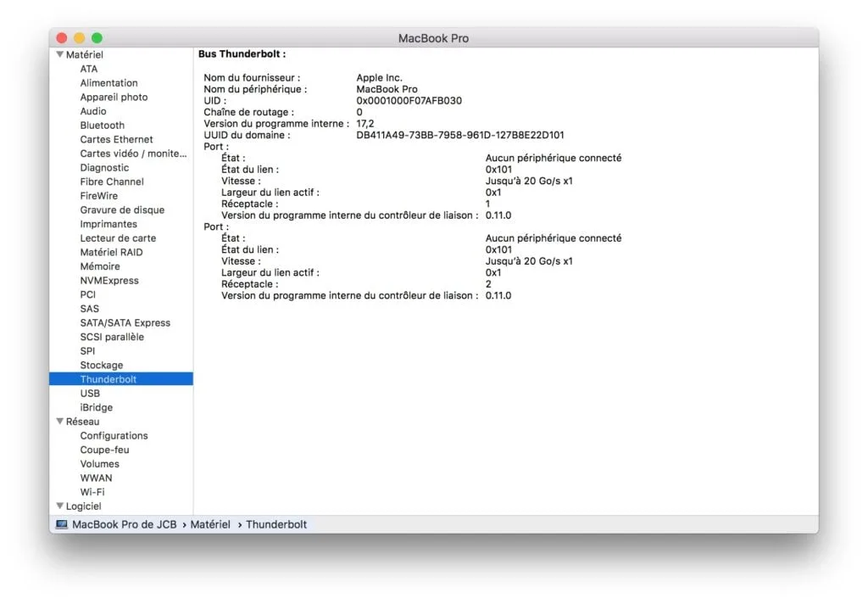Select WWAN under Réseau
The width and height of the screenshot is (868, 604).
pos(96,478)
